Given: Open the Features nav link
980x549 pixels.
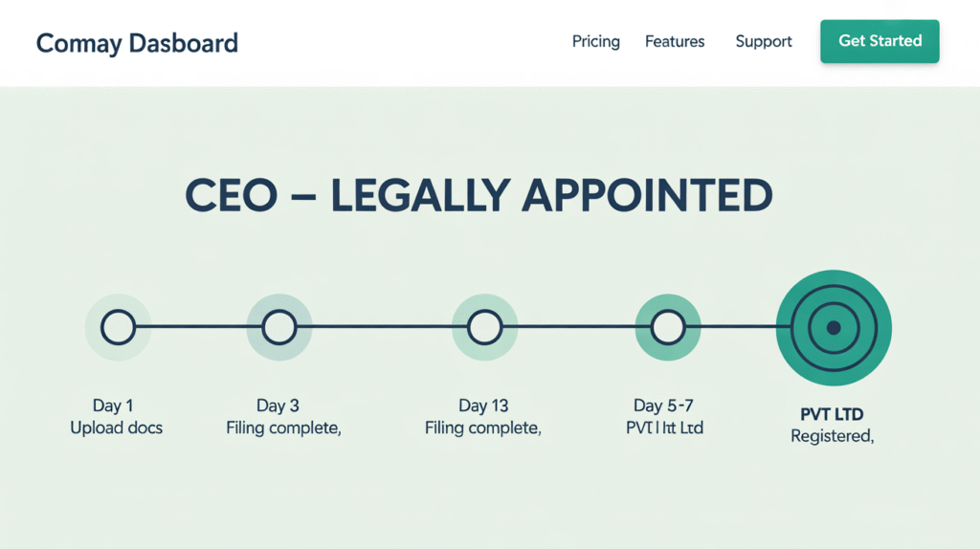Looking at the screenshot, I should pos(675,41).
